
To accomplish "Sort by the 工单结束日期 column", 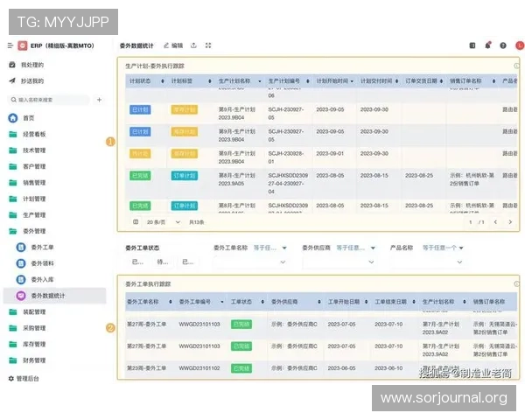I will (414, 302).
